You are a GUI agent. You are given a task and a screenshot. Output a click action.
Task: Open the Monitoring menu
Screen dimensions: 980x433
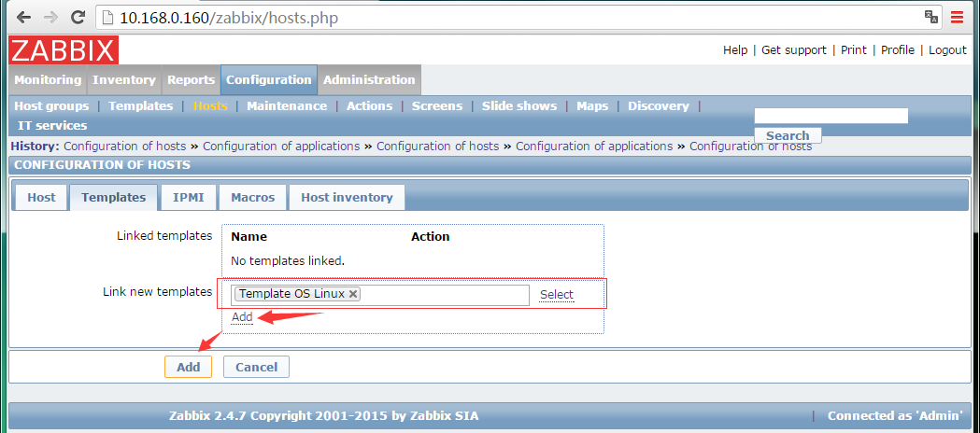(48, 80)
